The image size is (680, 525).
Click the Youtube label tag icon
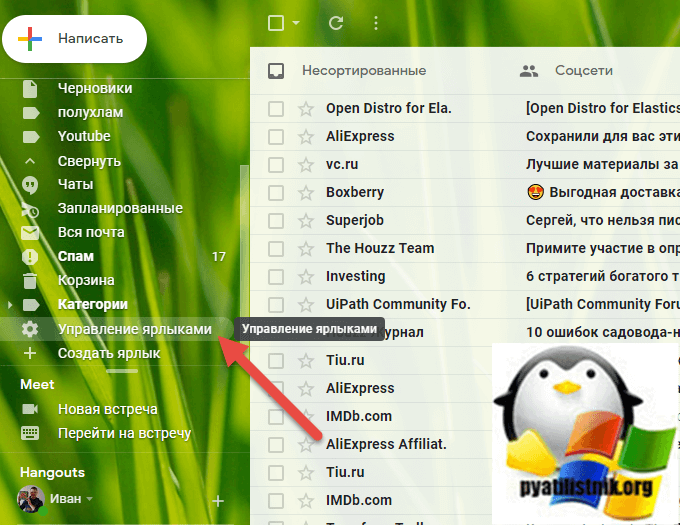[x=31, y=137]
